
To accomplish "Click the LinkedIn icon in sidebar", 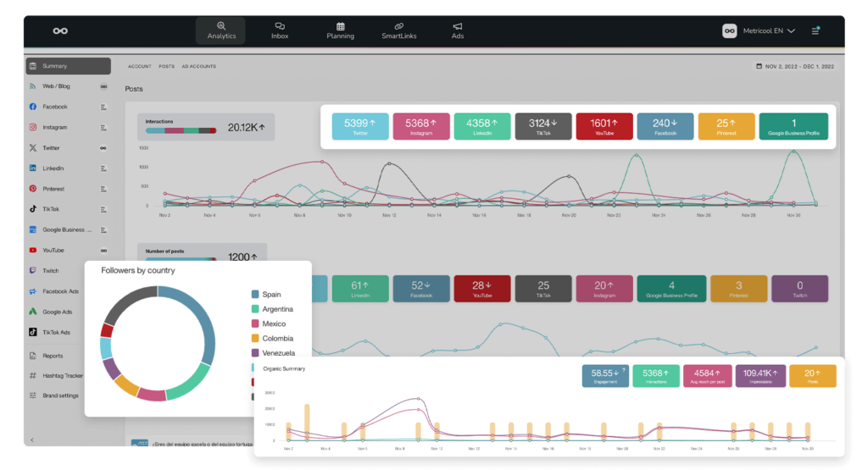I will (33, 168).
